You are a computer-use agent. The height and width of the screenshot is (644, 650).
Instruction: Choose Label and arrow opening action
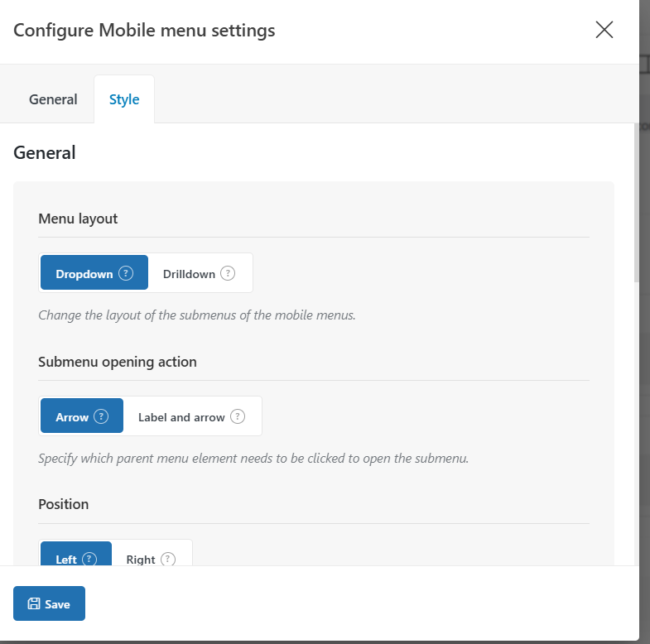pos(191,416)
